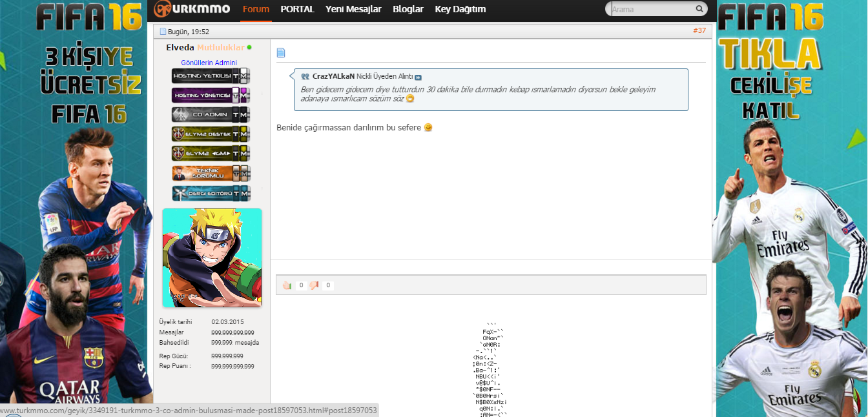
Task: Click the right FIFA 16 "Tıkla Çekilişe Katıl" banner
Action: point(790,208)
